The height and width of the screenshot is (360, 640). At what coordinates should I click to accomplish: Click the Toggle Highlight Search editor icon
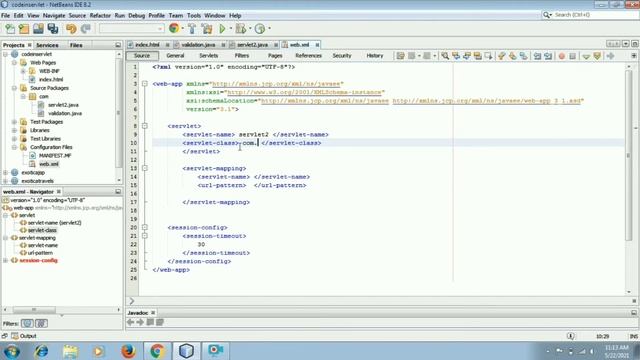coord(478,56)
